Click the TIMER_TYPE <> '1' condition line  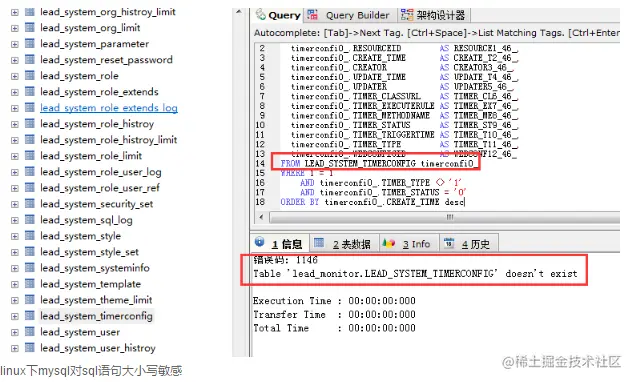380,183
